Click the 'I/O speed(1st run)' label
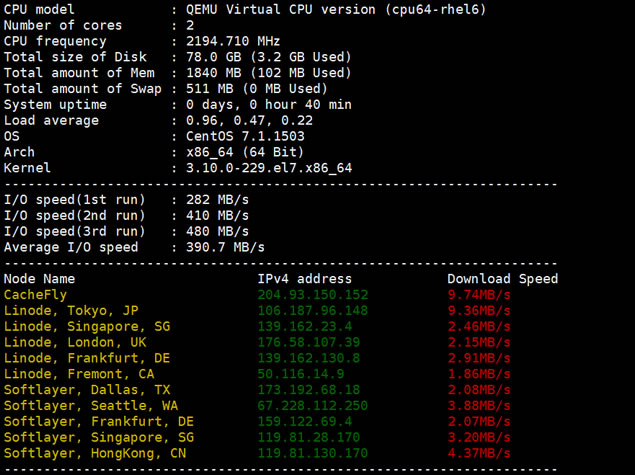Screen dimensions: 635x475 (75, 200)
